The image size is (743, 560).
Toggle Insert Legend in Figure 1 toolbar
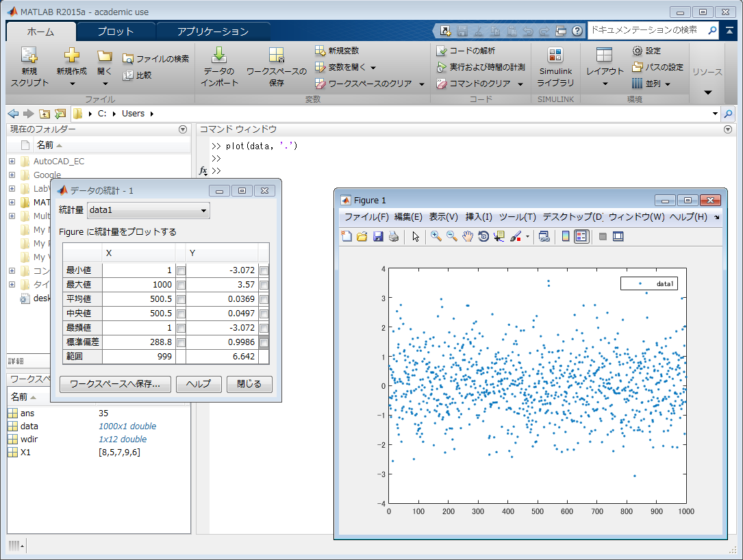click(x=581, y=236)
